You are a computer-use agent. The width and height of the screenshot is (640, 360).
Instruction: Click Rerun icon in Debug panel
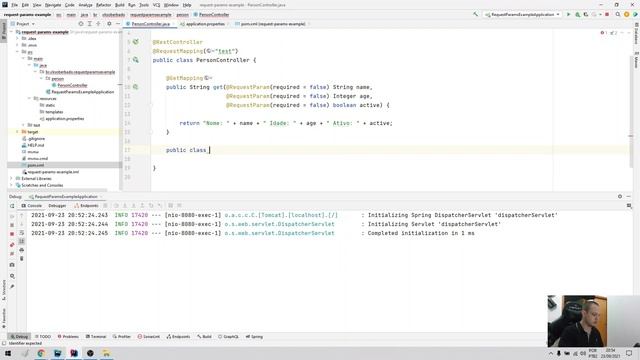pos(12,206)
